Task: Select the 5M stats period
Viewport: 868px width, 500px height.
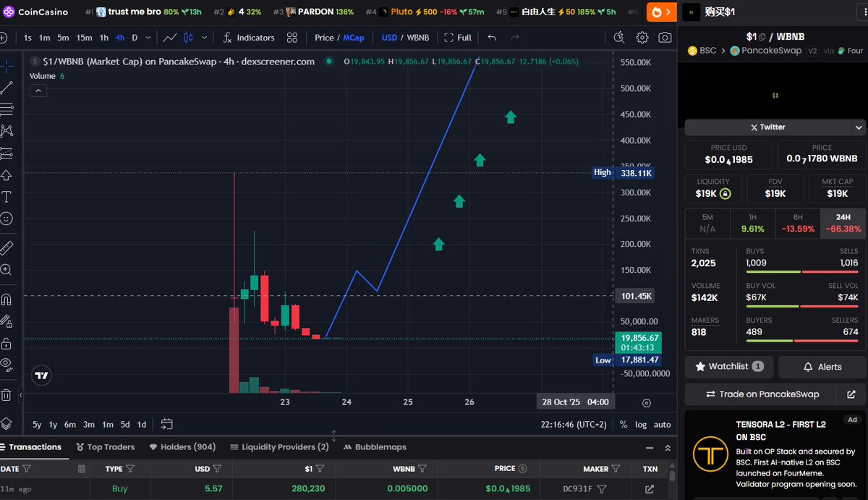Action: [x=707, y=222]
